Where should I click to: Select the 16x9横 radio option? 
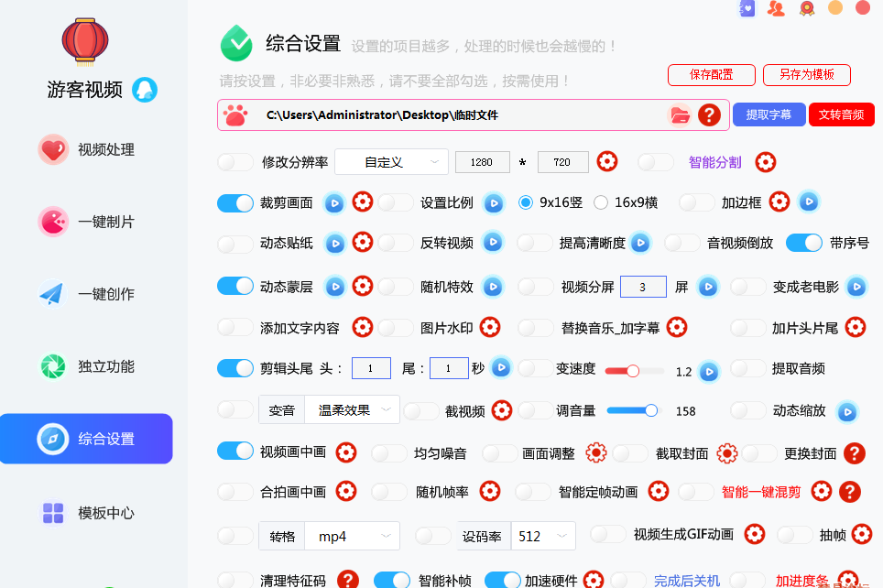pos(601,202)
